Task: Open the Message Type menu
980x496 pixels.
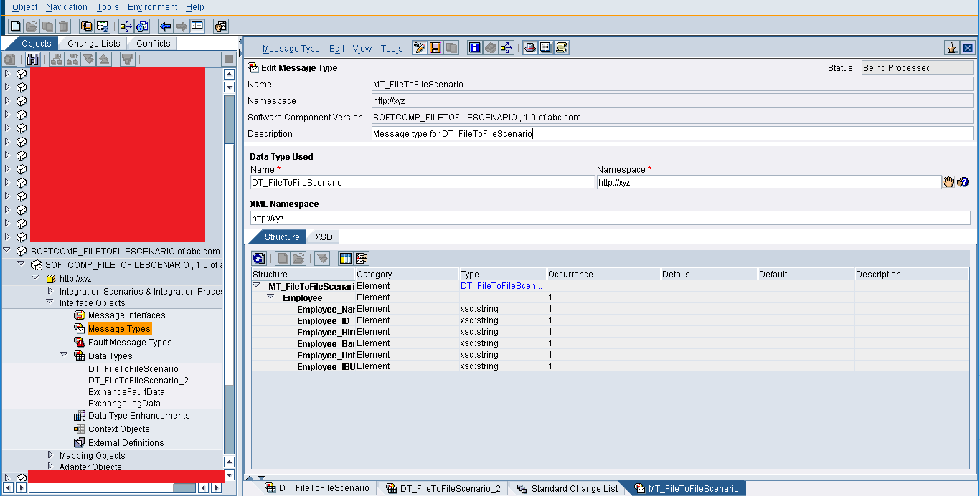Action: (291, 48)
